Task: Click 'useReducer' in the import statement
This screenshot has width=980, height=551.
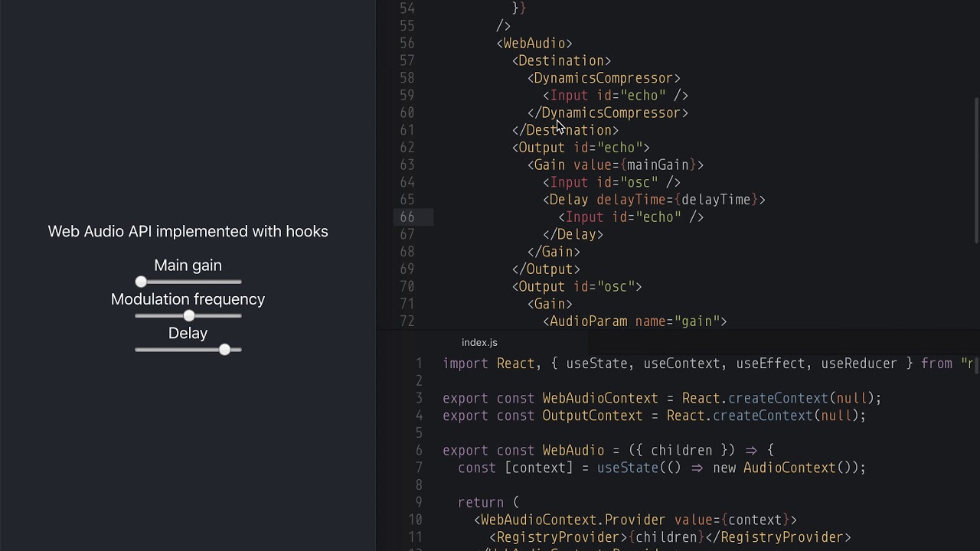Action: [x=859, y=364]
